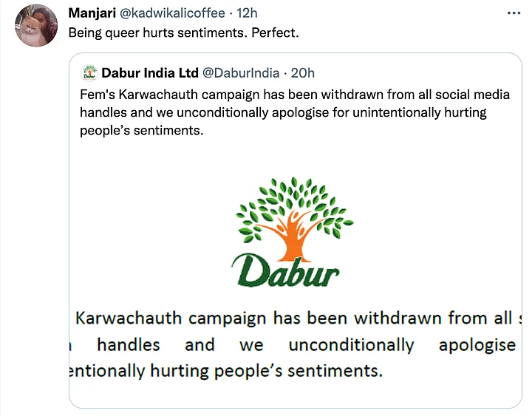Click "hurting people's sentiments." line in image
The width and height of the screenshot is (532, 416).
point(266,370)
